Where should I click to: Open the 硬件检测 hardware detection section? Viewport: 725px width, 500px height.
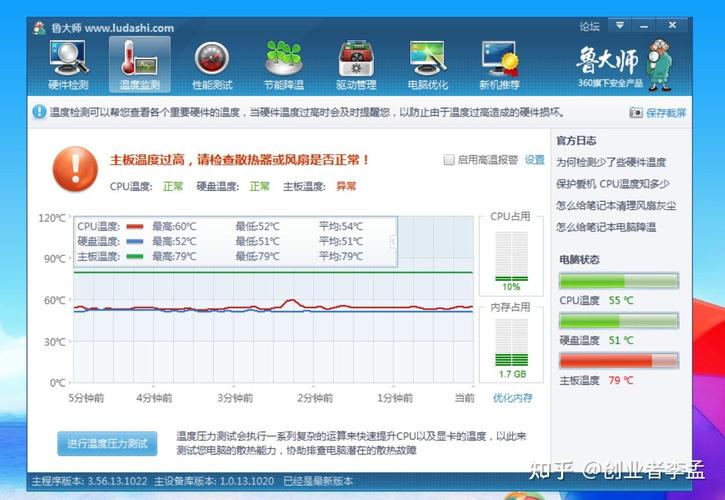coord(68,64)
